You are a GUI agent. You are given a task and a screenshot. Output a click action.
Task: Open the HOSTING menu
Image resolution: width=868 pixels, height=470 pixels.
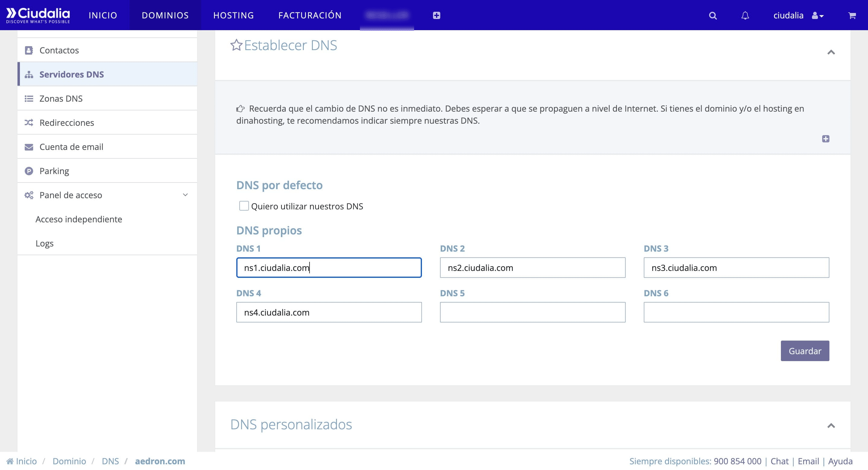[233, 15]
